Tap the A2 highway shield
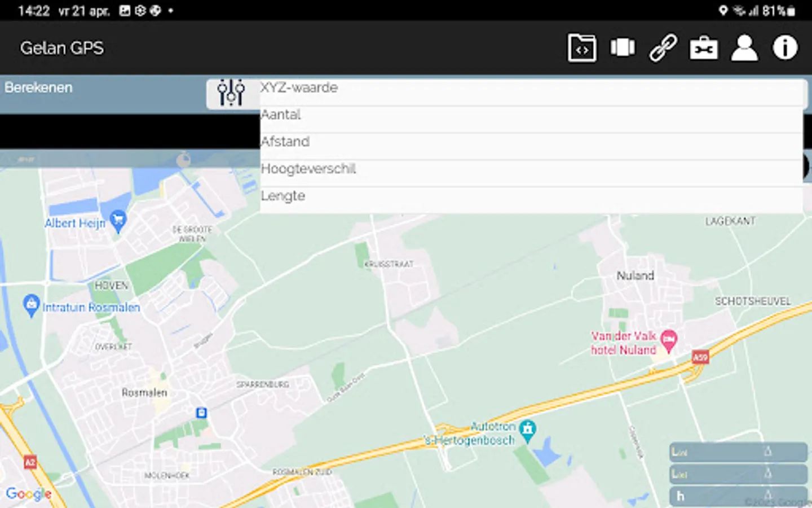This screenshot has height=508, width=812. pyautogui.click(x=30, y=462)
